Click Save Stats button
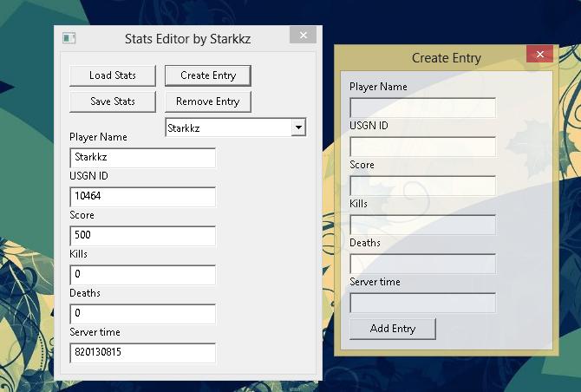Image resolution: width=581 pixels, height=392 pixels. pos(113,101)
